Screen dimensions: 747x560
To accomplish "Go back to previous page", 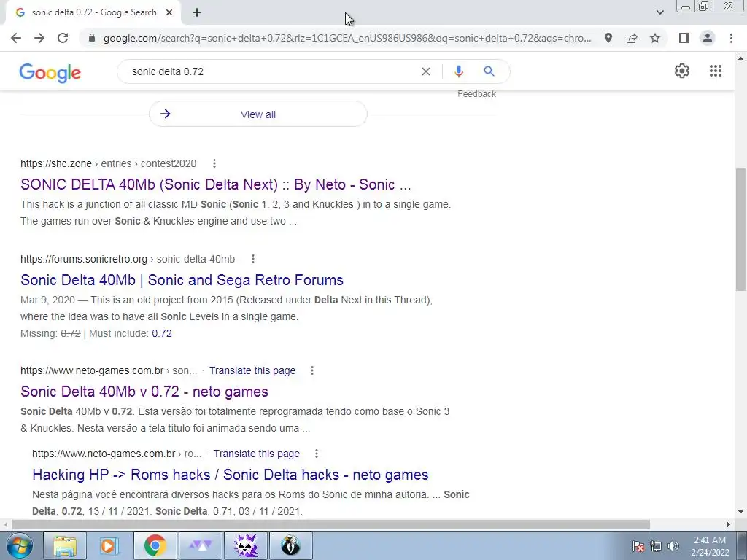I will click(x=16, y=38).
